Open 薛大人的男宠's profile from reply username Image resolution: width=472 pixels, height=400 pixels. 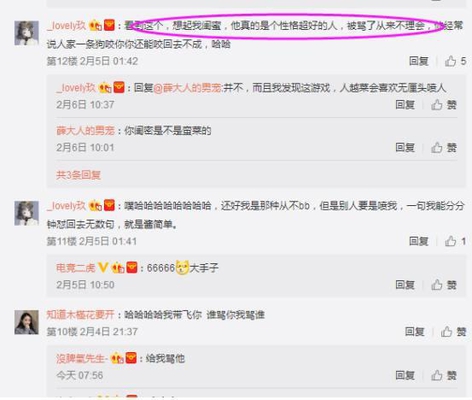(85, 130)
